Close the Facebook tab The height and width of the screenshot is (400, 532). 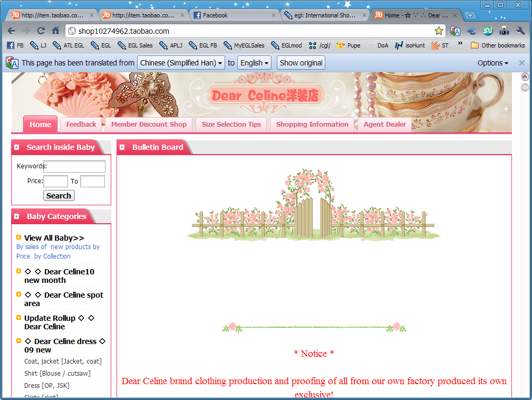(274, 15)
